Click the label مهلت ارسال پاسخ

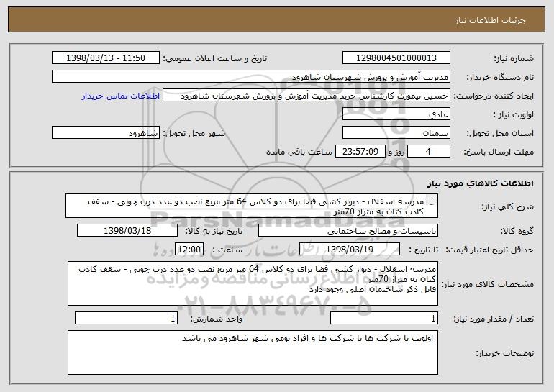499,152
